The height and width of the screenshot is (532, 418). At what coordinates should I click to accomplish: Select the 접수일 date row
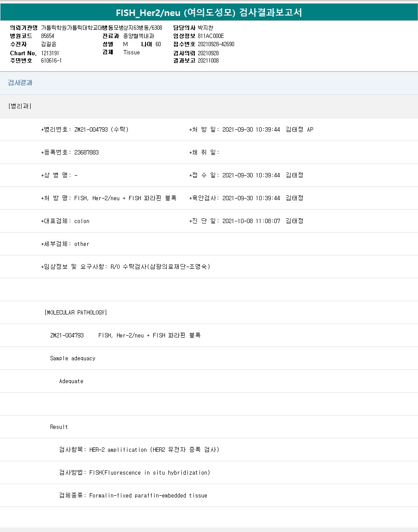click(x=247, y=175)
